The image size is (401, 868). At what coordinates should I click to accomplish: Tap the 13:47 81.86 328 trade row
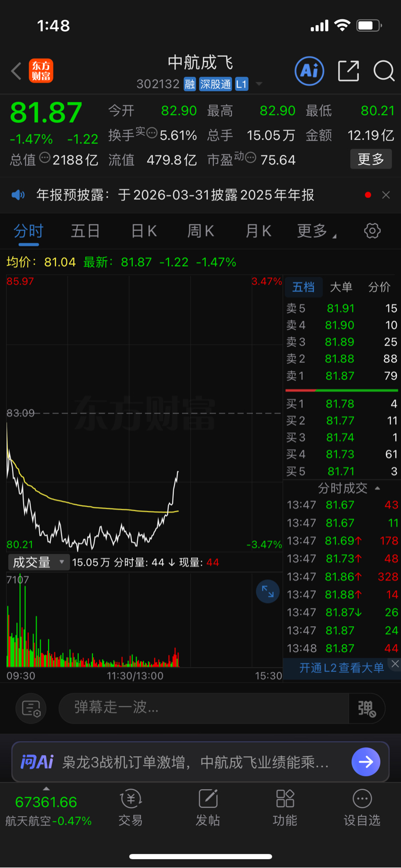(343, 577)
